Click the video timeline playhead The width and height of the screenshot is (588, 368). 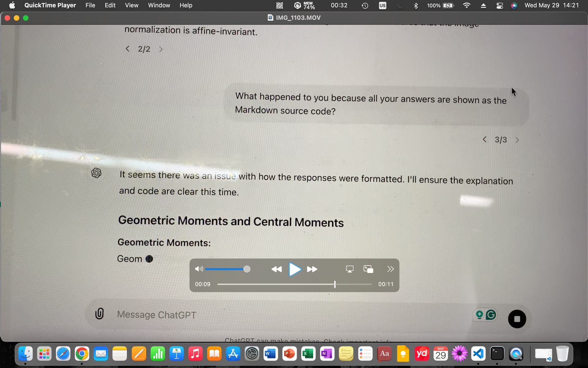[x=335, y=284]
